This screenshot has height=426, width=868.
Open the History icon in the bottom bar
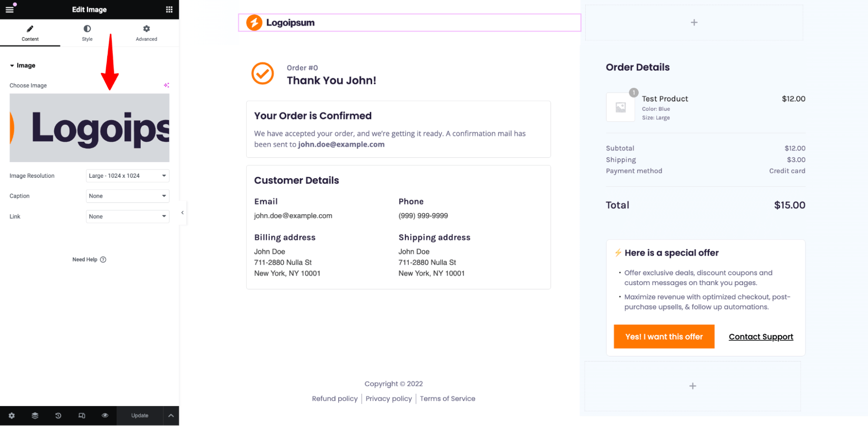pos(58,416)
